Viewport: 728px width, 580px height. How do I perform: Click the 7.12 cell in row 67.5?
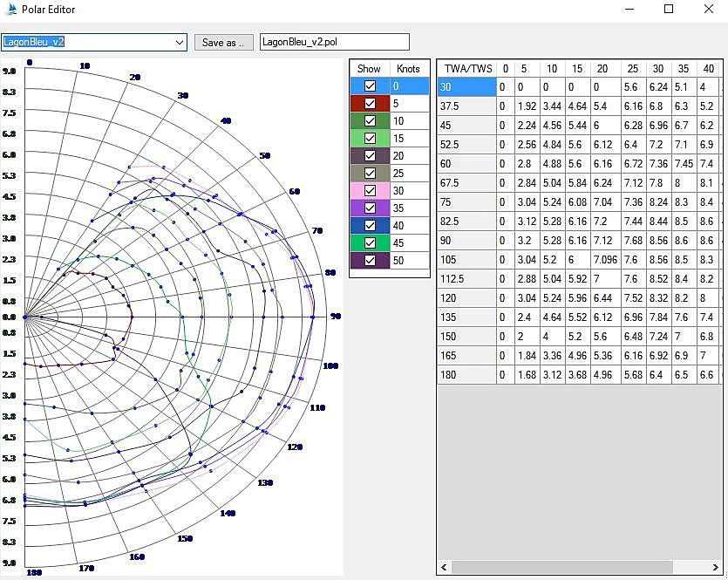[633, 183]
